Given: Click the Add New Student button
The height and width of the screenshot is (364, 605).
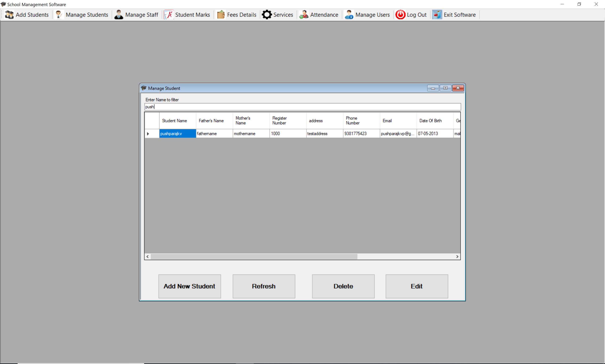Looking at the screenshot, I should click(x=189, y=286).
